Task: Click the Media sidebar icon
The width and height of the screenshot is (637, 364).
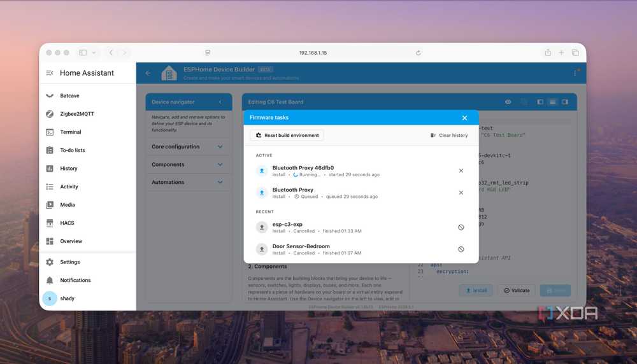Action: tap(50, 205)
